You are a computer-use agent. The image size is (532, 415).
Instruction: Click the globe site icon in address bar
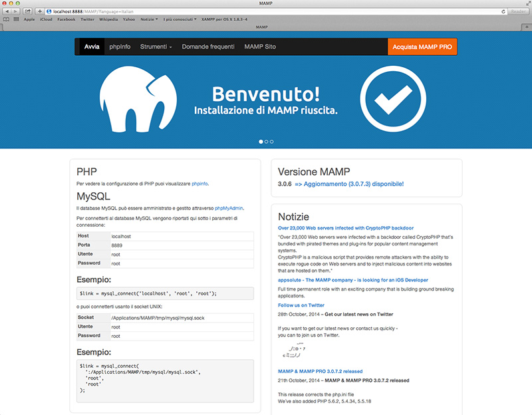pyautogui.click(x=49, y=11)
